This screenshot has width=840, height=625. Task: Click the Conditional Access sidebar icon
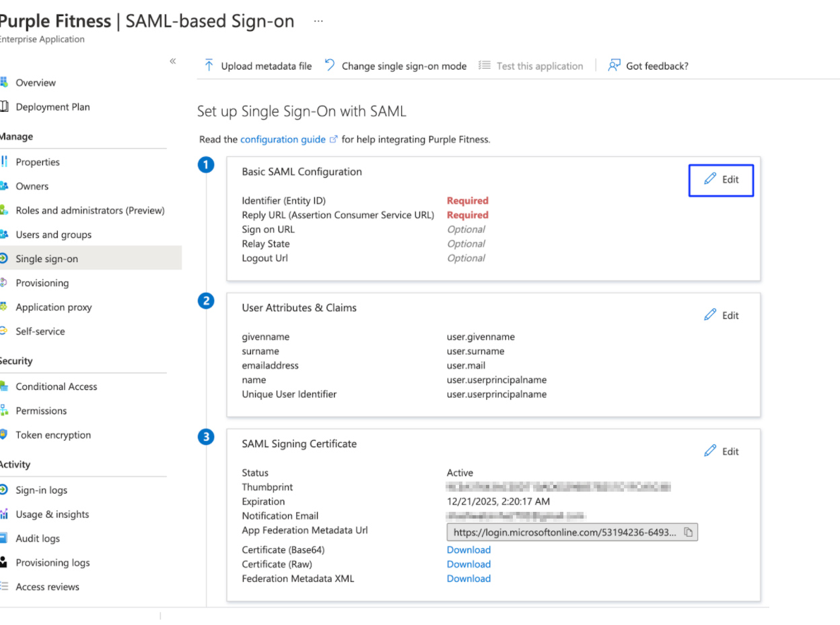4,387
